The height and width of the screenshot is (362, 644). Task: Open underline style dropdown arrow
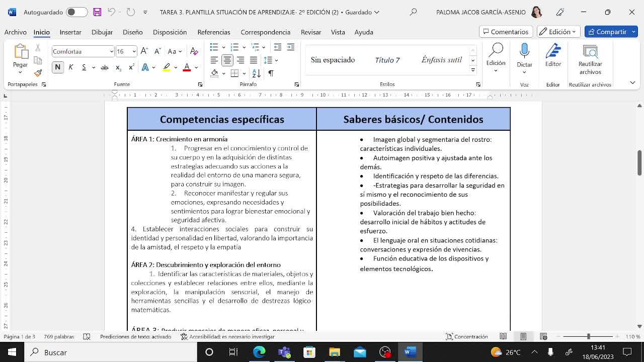click(94, 67)
